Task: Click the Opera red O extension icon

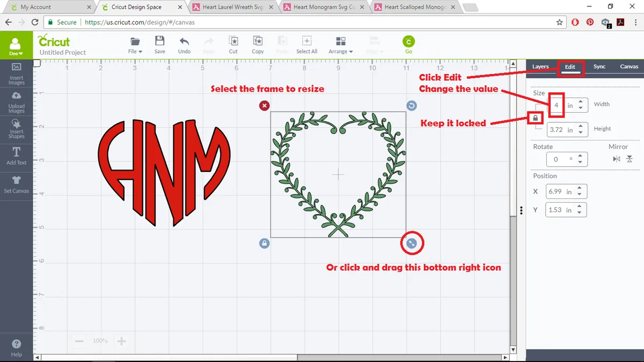Action: point(575,23)
